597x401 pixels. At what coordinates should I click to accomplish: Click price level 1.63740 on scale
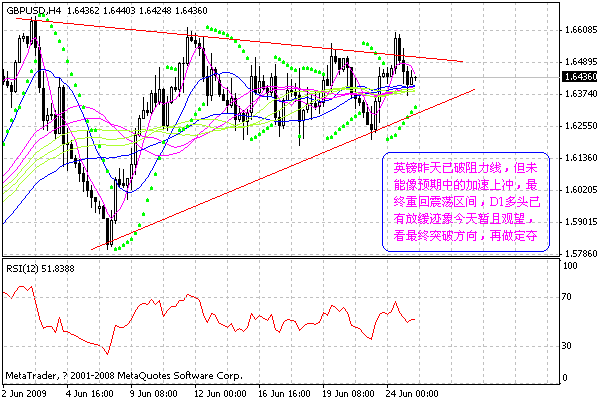[x=581, y=93]
